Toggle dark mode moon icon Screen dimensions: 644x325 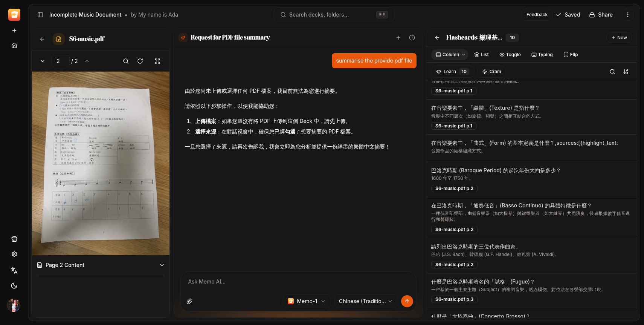click(14, 286)
